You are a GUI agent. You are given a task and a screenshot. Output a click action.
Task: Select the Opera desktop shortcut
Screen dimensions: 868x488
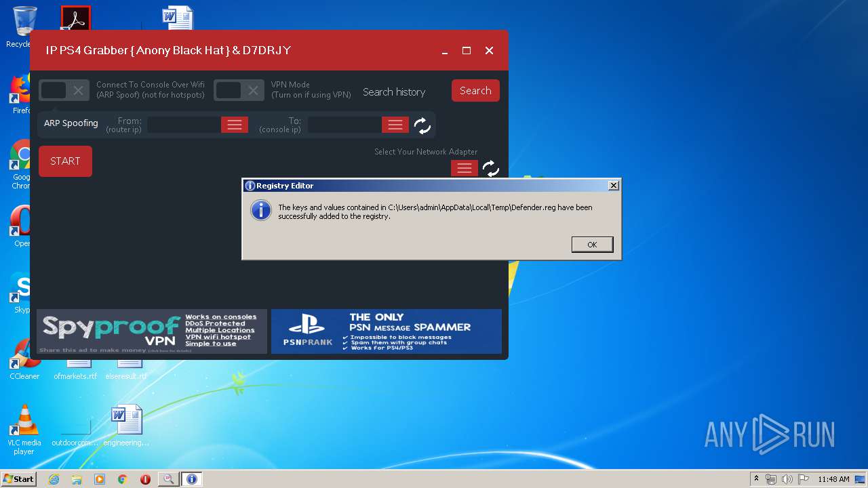(x=20, y=226)
